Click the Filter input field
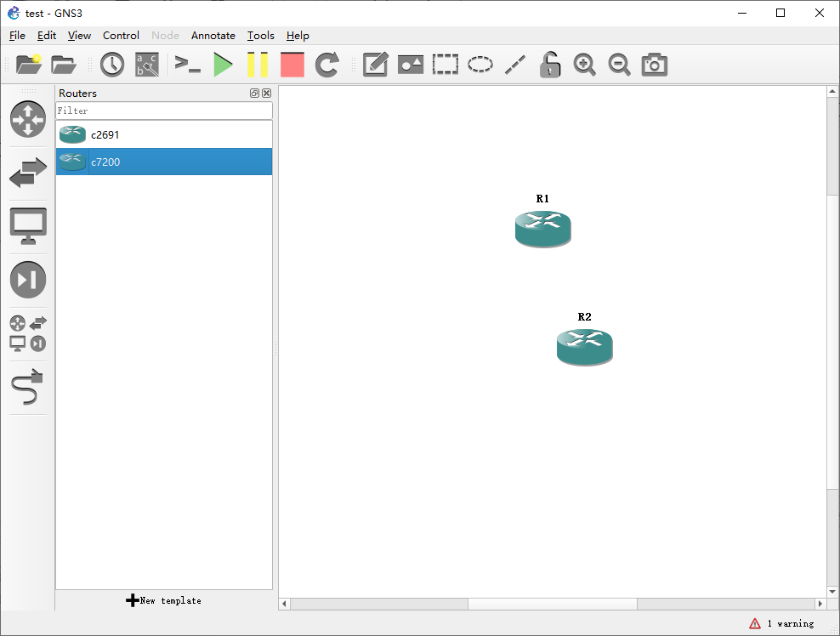840x636 pixels. 164,111
